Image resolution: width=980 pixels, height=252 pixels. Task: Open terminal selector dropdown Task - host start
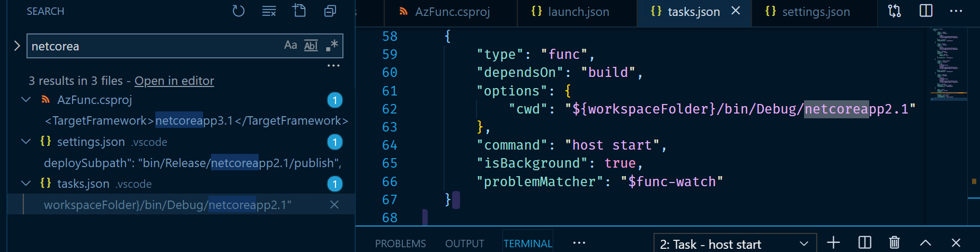pos(735,244)
